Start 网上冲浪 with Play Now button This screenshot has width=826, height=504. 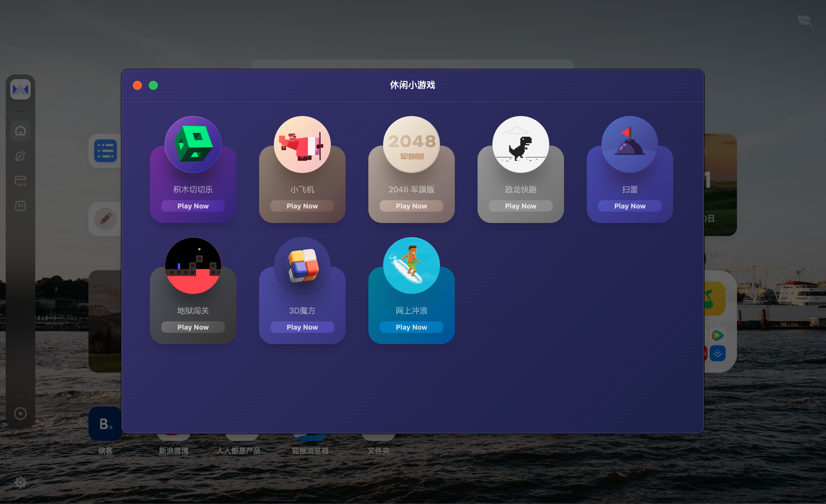pos(411,327)
